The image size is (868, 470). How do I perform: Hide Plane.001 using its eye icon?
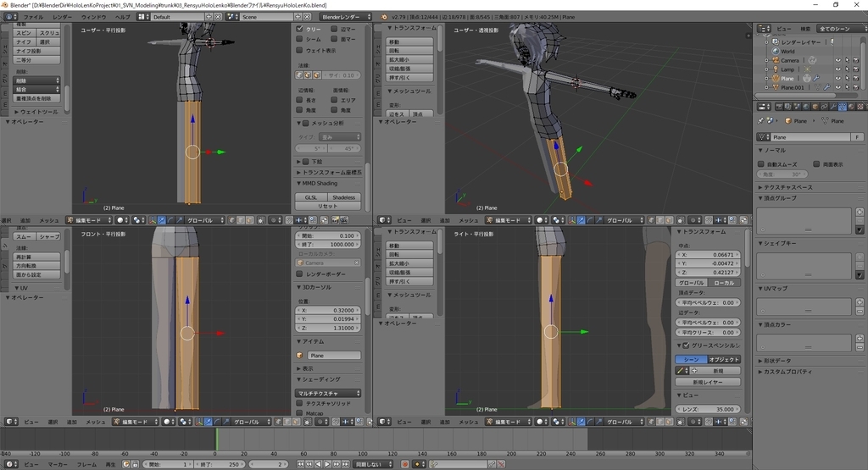point(837,87)
